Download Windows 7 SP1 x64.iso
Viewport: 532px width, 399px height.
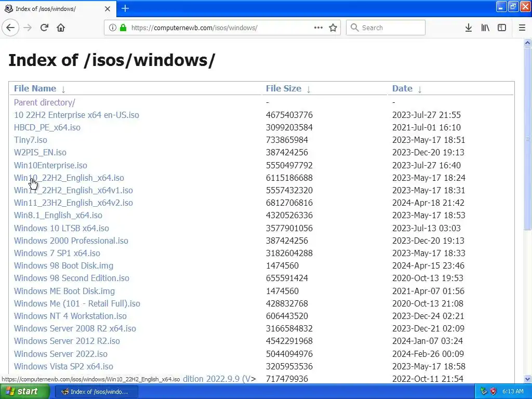pyautogui.click(x=57, y=254)
